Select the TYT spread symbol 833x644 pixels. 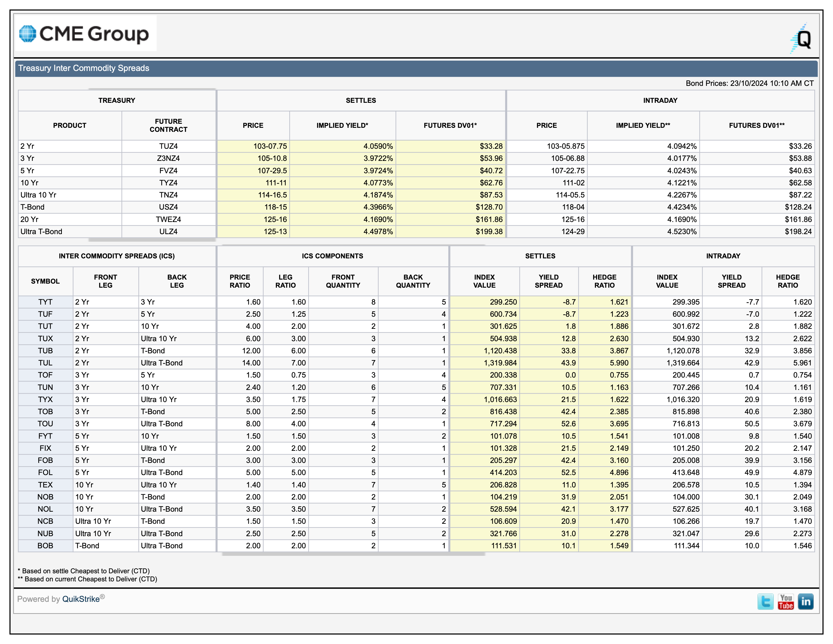point(45,302)
